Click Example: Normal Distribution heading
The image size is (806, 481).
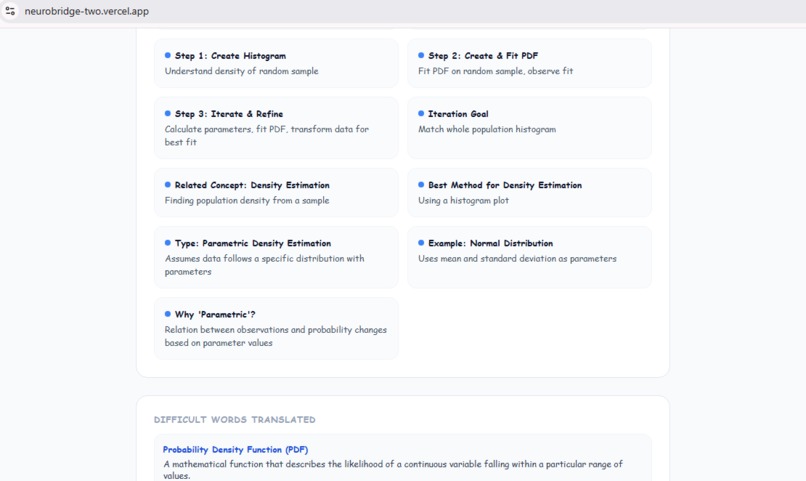click(x=490, y=243)
